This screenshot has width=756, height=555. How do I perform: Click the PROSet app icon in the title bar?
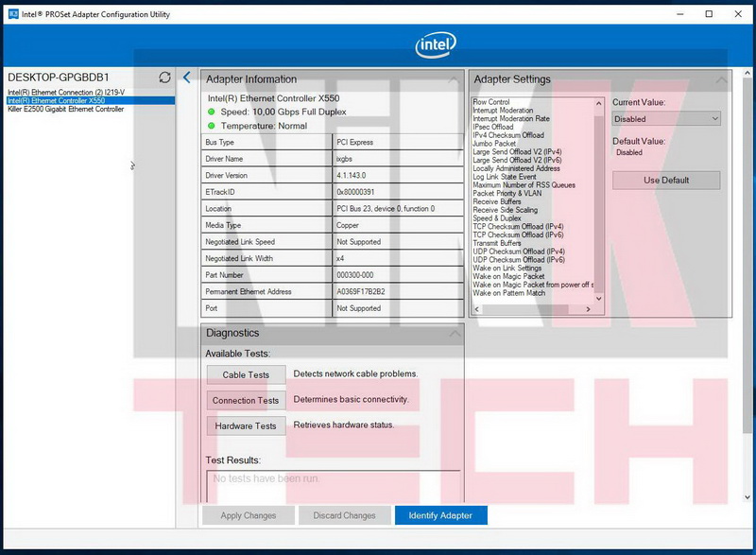coord(13,14)
